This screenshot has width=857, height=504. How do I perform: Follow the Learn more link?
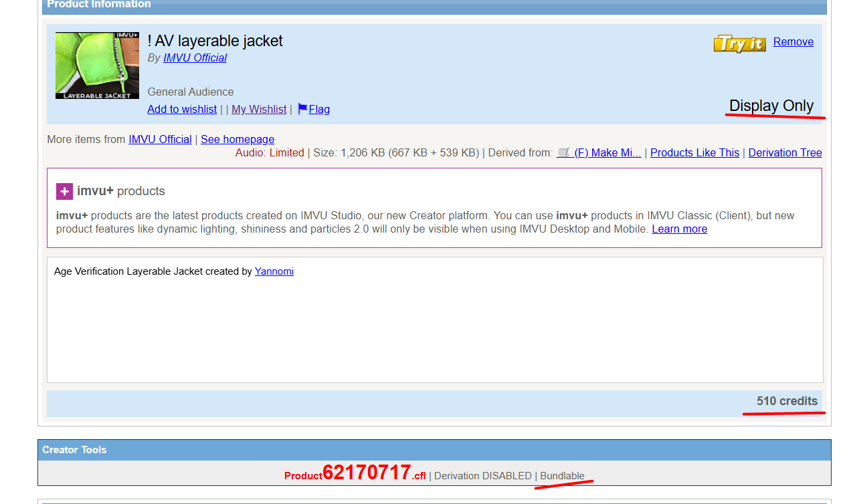[x=679, y=229]
